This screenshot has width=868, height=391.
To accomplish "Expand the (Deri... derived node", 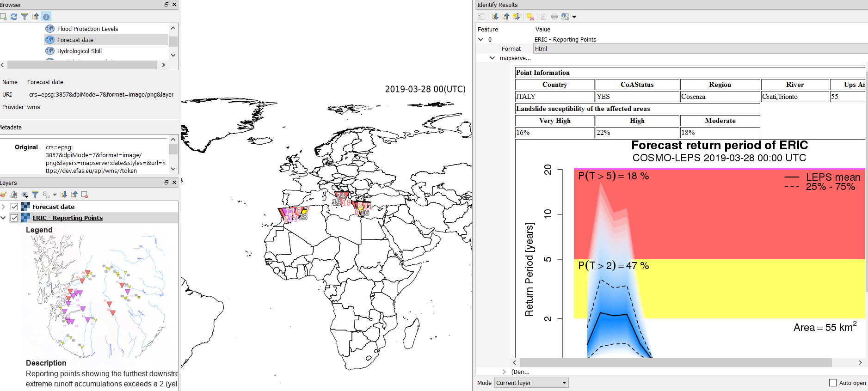I will click(x=504, y=372).
